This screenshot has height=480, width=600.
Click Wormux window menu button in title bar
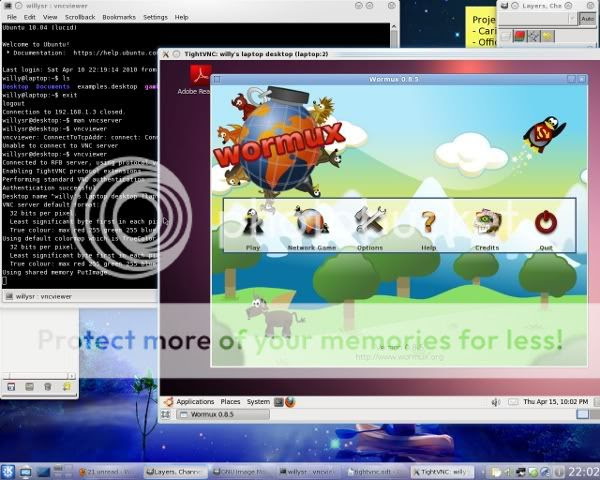pyautogui.click(x=217, y=79)
